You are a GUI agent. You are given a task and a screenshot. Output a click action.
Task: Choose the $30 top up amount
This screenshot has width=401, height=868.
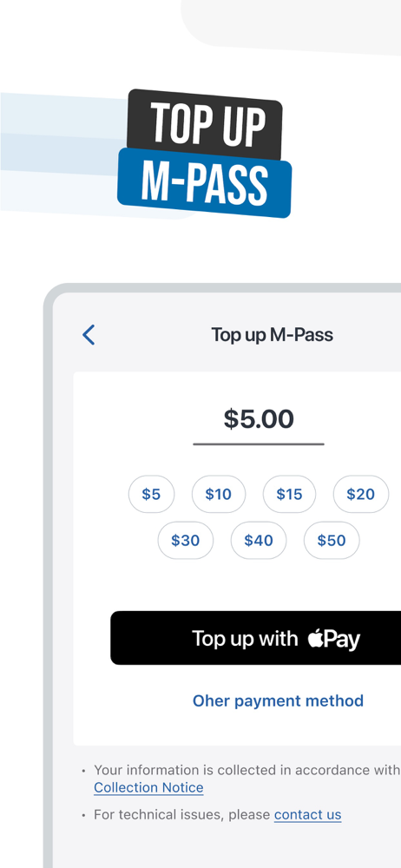(185, 540)
